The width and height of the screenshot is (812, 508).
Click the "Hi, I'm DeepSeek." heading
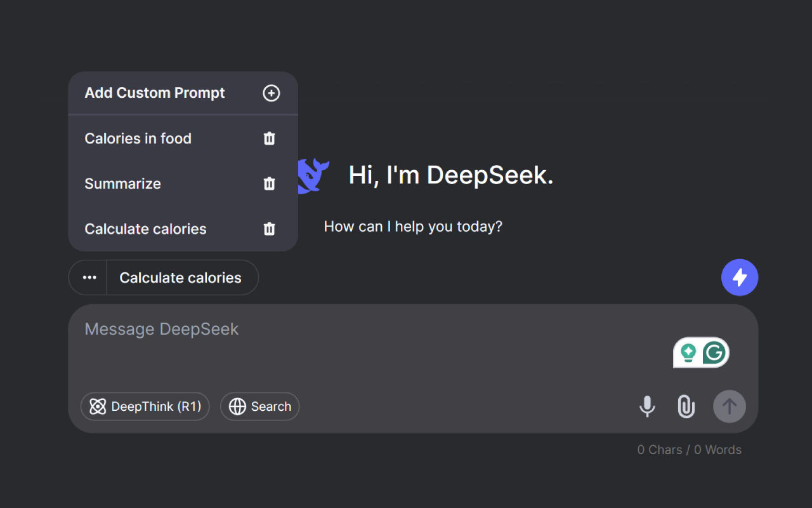(451, 175)
